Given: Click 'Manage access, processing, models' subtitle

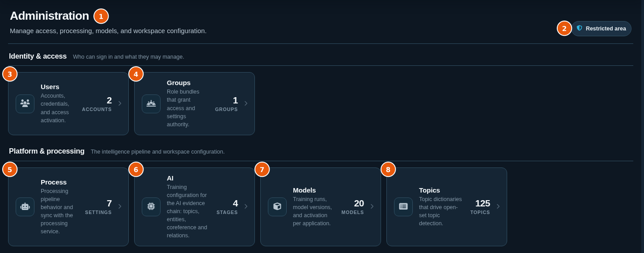Looking at the screenshot, I should 108,31.
